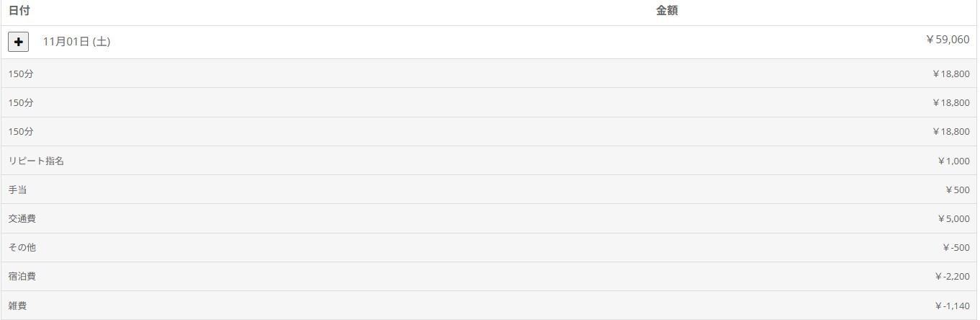The height and width of the screenshot is (320, 980).
Task: Select the 11月01日 (土) date label
Action: 76,42
